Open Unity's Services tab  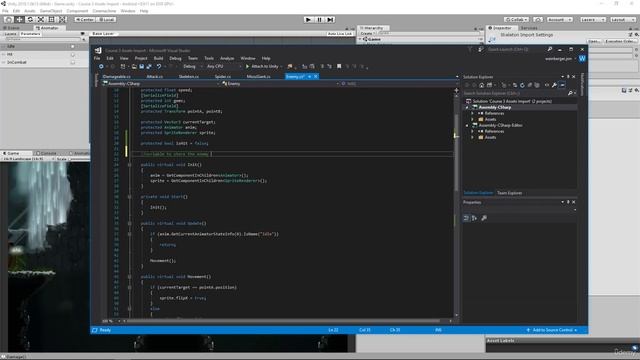tap(529, 28)
